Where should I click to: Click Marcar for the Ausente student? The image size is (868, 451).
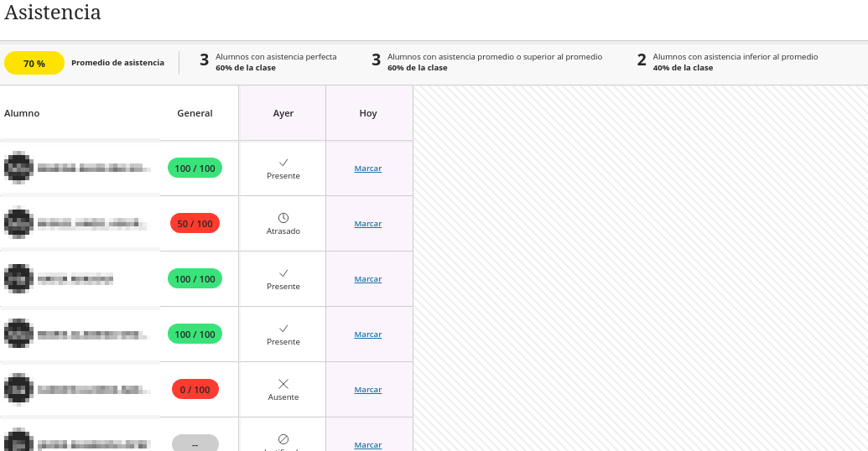point(368,390)
